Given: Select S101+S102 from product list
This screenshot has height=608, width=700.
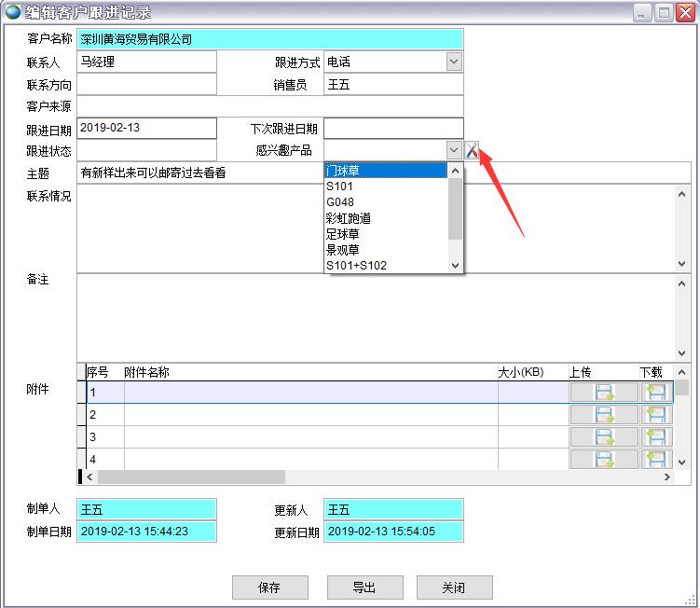Looking at the screenshot, I should click(x=386, y=266).
